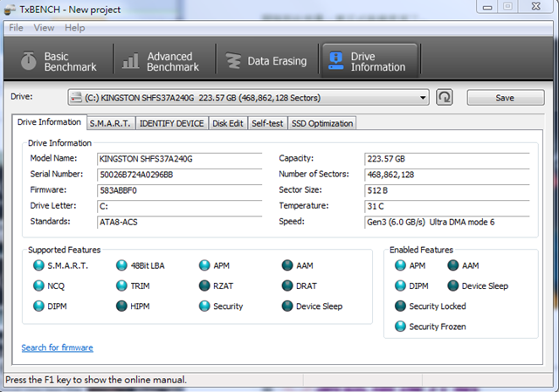Click the Save button
The height and width of the screenshot is (392, 559).
tap(506, 98)
